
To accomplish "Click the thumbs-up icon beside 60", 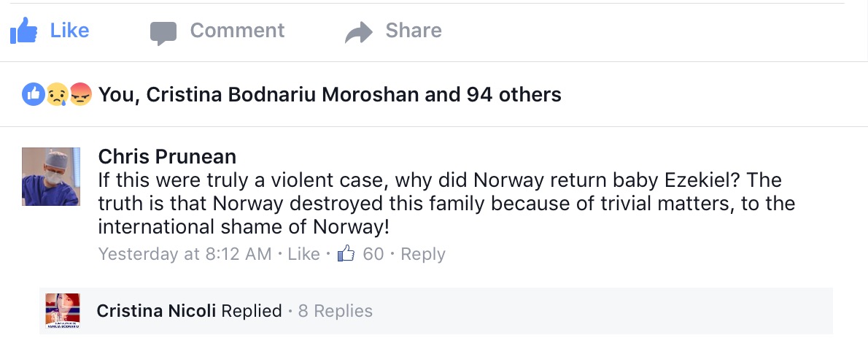I will coord(345,254).
